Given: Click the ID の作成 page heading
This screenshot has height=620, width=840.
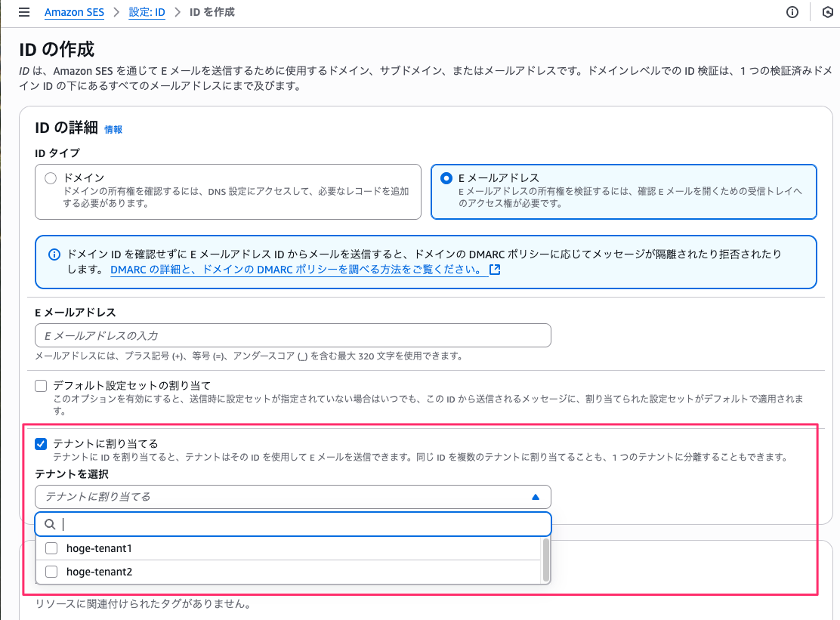Looking at the screenshot, I should [57, 50].
